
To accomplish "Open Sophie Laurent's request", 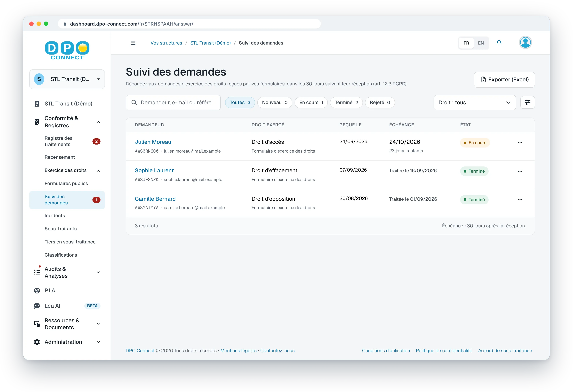I will (x=154, y=170).
